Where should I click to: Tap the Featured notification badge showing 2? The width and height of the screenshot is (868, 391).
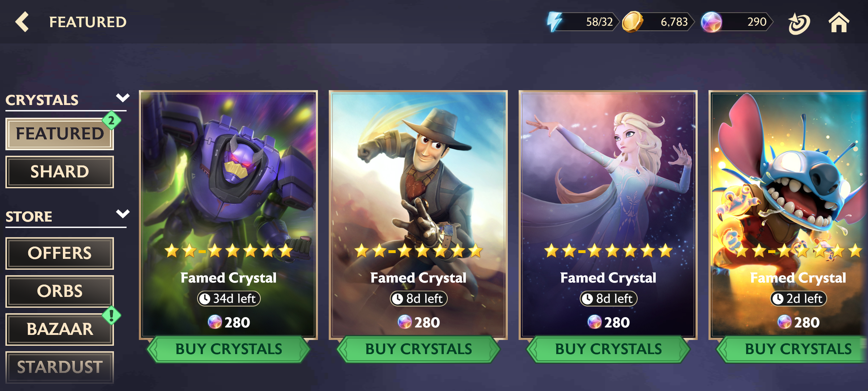click(111, 121)
